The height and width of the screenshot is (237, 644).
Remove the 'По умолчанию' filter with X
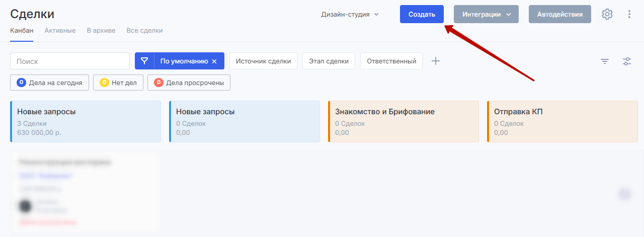click(214, 61)
